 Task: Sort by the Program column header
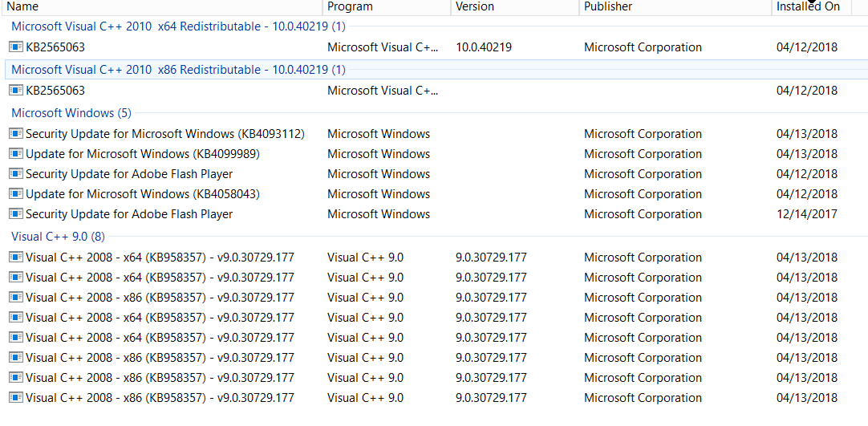click(x=387, y=6)
